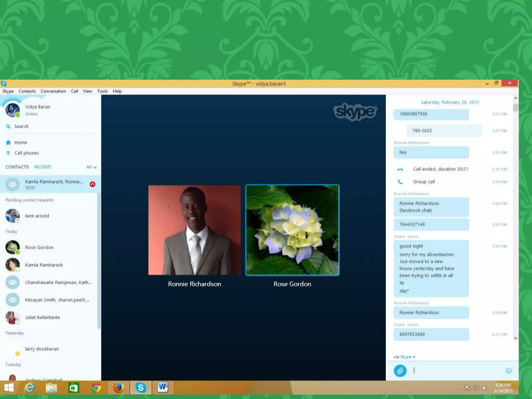Image resolution: width=532 pixels, height=399 pixels.
Task: Hang up call using red end-call icon
Action: [x=92, y=184]
